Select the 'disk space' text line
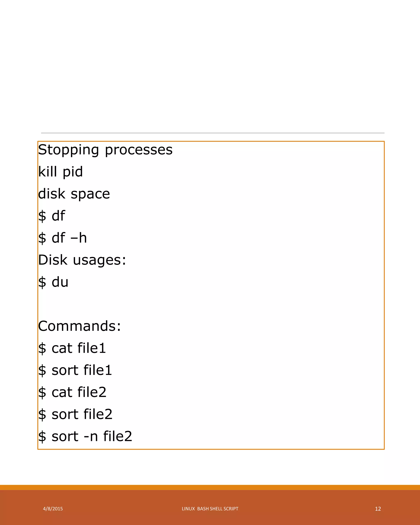This screenshot has width=420, height=525. click(x=74, y=194)
